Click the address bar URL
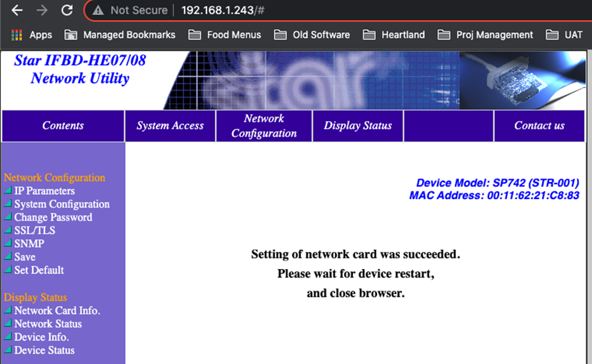 (x=223, y=10)
